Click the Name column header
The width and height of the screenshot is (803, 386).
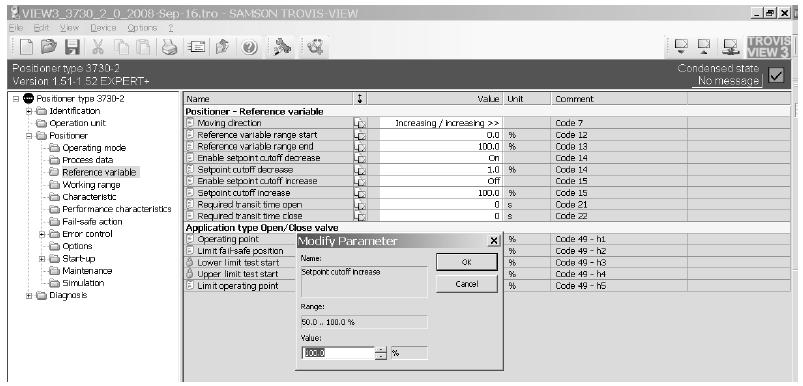coord(269,99)
